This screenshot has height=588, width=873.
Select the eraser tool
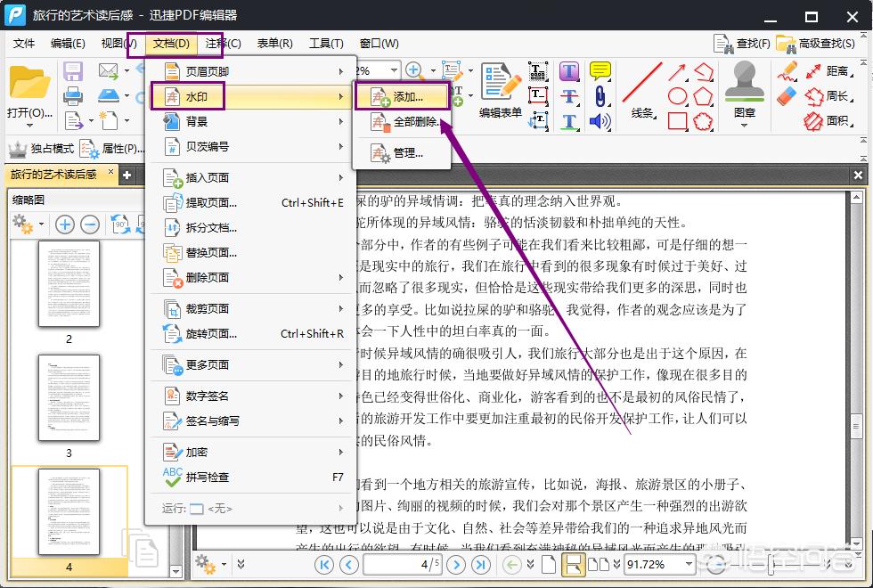coord(787,95)
